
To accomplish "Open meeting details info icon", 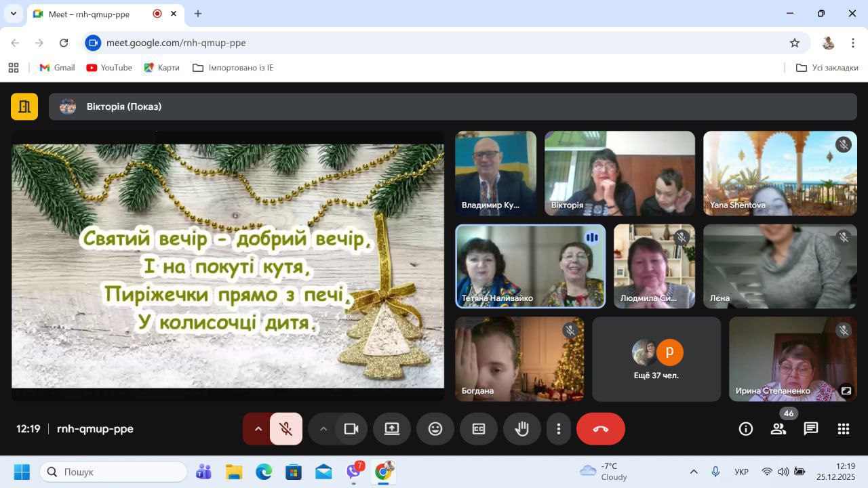I will pyautogui.click(x=745, y=429).
